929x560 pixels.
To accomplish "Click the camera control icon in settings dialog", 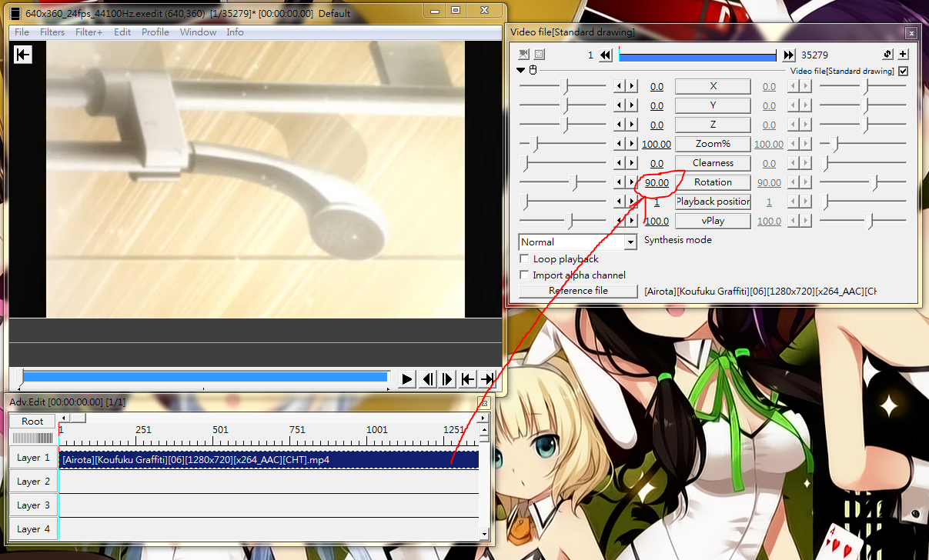I will [x=524, y=55].
